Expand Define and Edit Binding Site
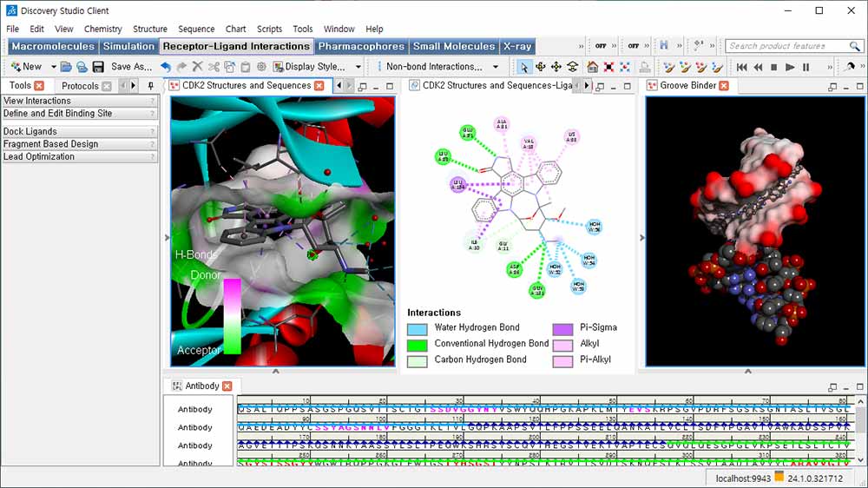The height and width of the screenshot is (488, 868). coord(80,113)
